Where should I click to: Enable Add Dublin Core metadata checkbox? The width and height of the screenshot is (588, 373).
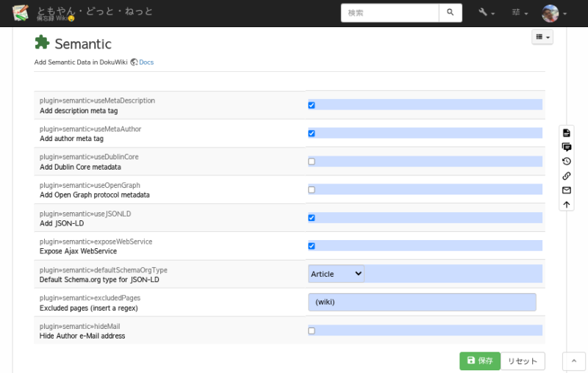click(312, 162)
